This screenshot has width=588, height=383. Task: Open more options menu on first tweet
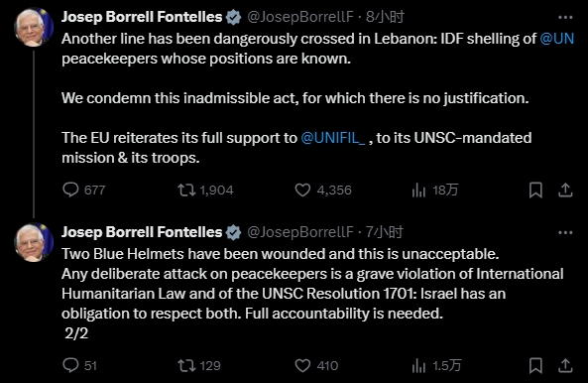coord(565,17)
